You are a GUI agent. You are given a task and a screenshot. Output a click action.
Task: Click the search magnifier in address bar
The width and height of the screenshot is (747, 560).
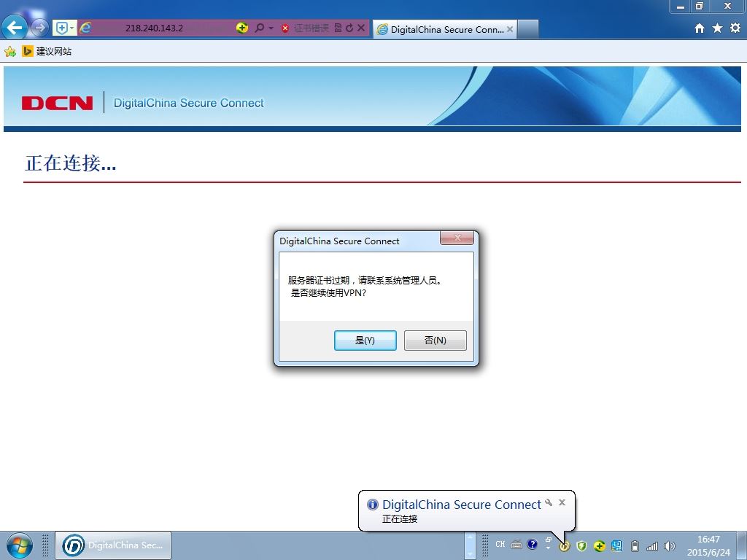click(x=259, y=28)
